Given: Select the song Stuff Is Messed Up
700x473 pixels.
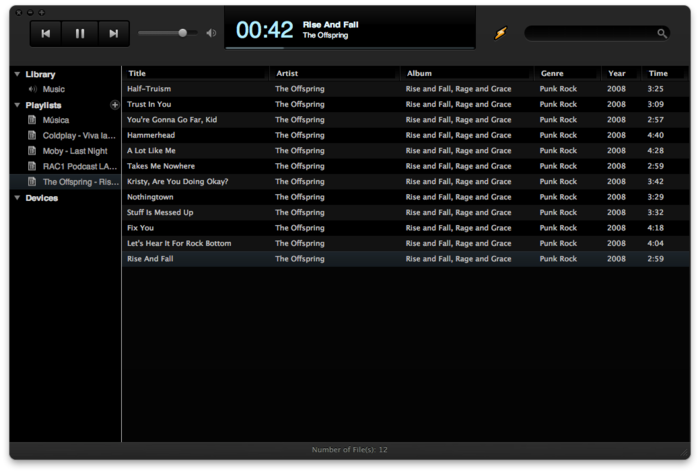Looking at the screenshot, I should [x=160, y=212].
